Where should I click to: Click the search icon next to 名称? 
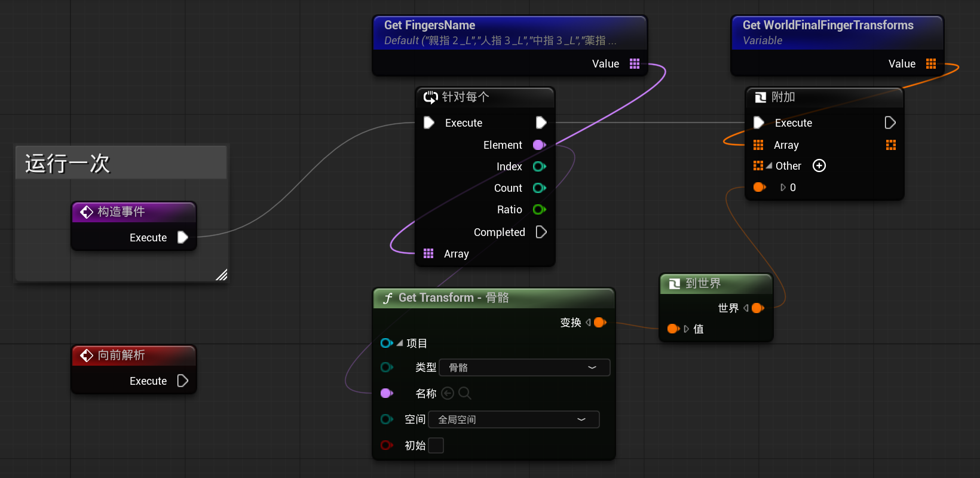pos(465,393)
